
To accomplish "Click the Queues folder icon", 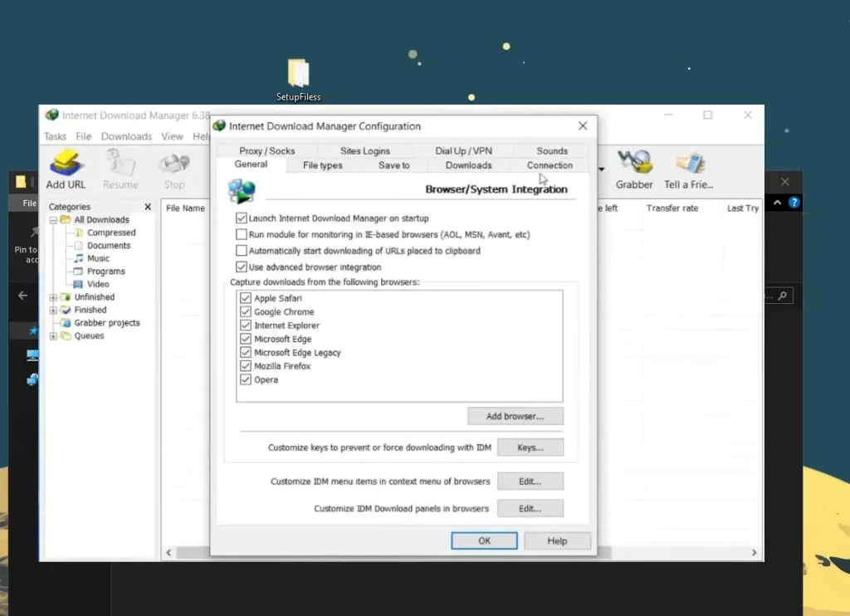I will click(66, 335).
